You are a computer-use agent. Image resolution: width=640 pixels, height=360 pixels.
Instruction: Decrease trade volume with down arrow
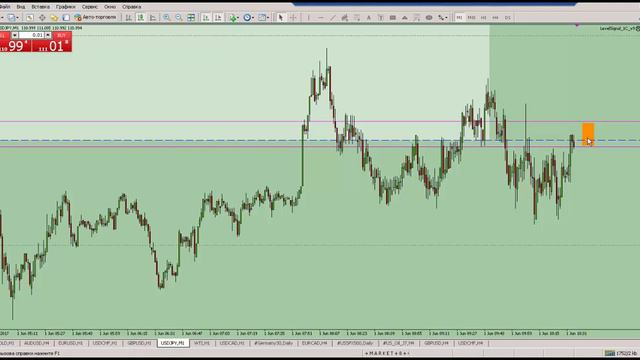coord(15,36)
